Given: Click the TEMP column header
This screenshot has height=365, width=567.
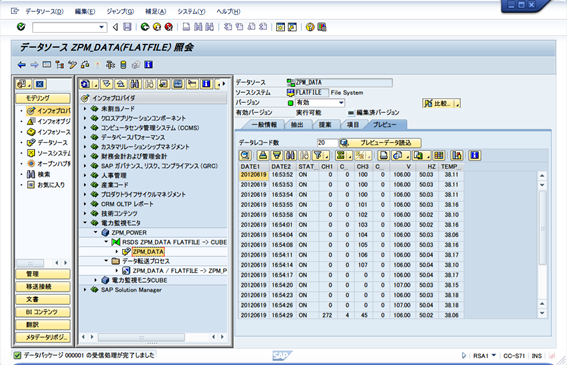Looking at the screenshot, I should point(452,166).
